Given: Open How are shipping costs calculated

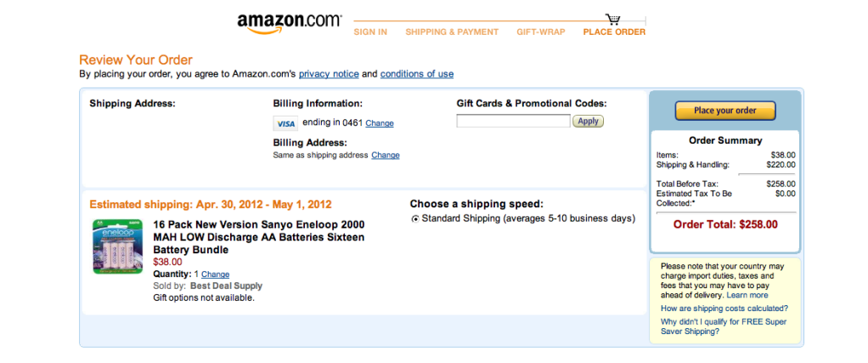Looking at the screenshot, I should (724, 309).
